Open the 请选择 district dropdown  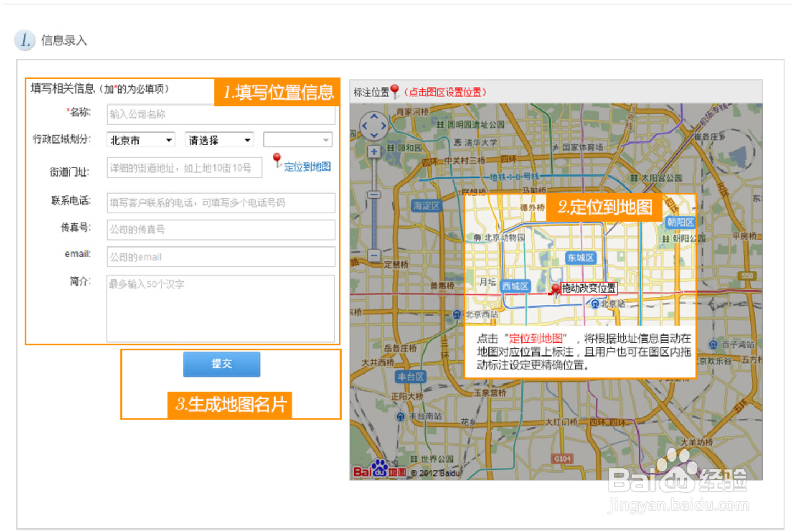click(x=218, y=140)
